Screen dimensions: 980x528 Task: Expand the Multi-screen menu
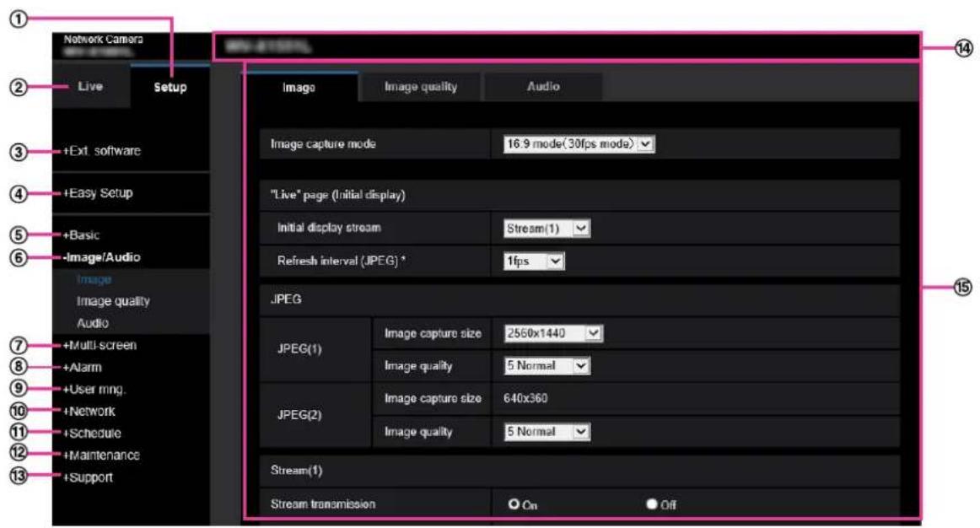coord(100,345)
